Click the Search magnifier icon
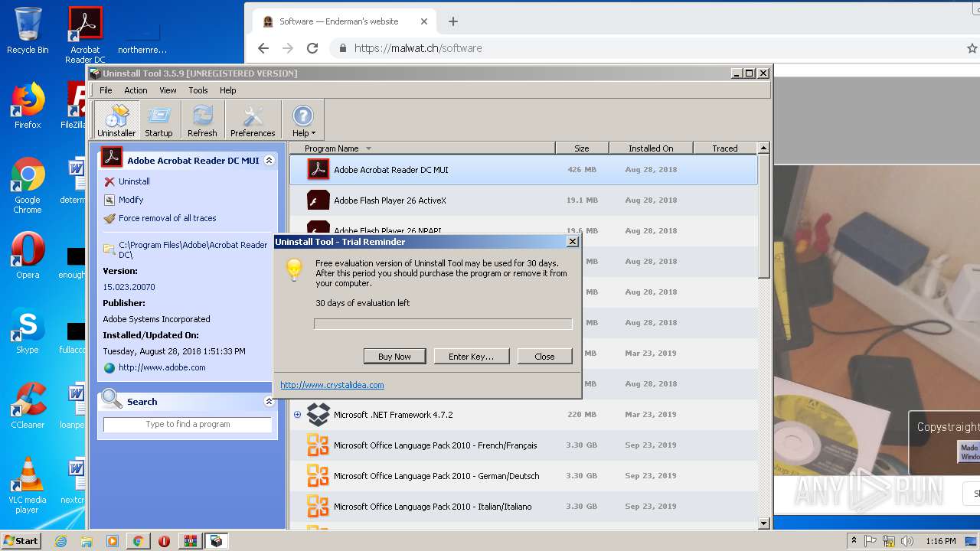This screenshot has height=551, width=980. 112,399
